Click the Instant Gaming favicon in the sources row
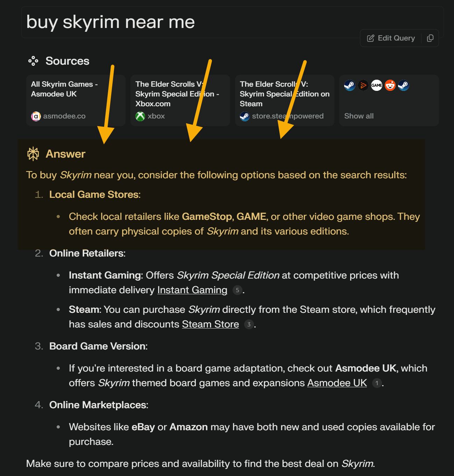 pyautogui.click(x=363, y=85)
